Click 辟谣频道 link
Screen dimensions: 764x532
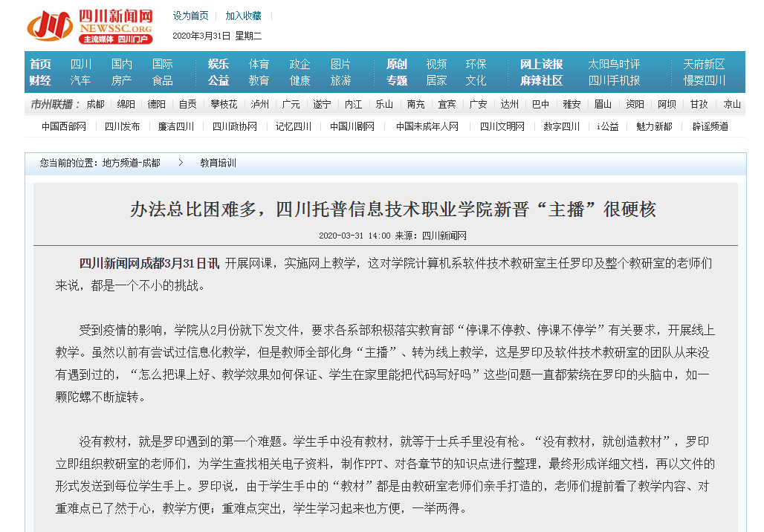710,126
